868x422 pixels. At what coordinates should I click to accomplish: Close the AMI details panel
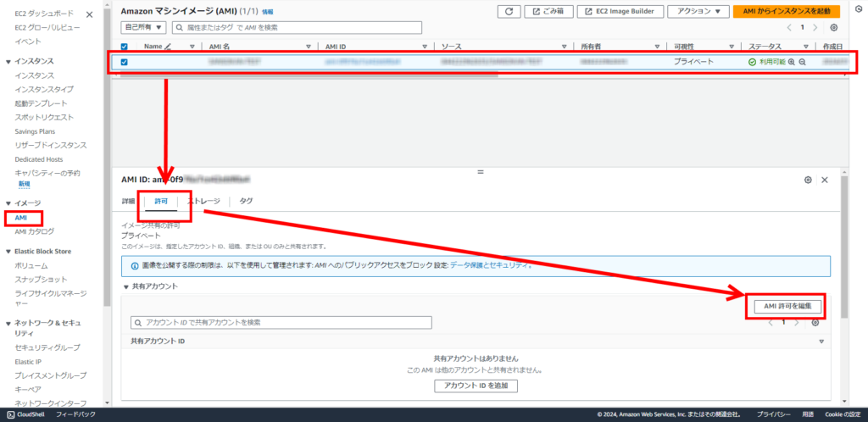pos(824,180)
